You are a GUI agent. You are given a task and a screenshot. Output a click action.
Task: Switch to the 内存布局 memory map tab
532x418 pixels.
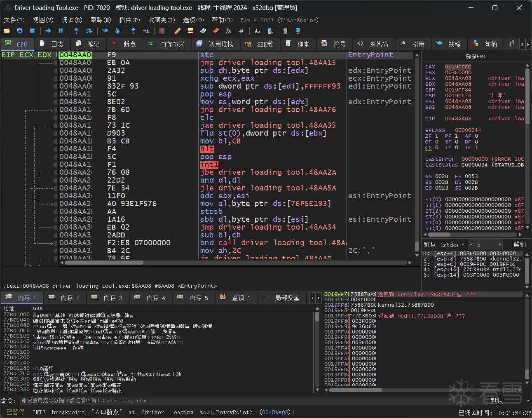pos(166,44)
